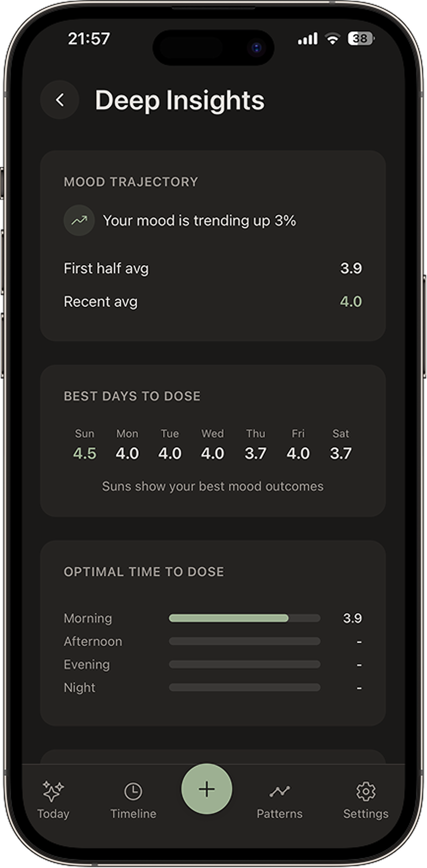Tap the Recent avg 4.0 value

point(350,301)
